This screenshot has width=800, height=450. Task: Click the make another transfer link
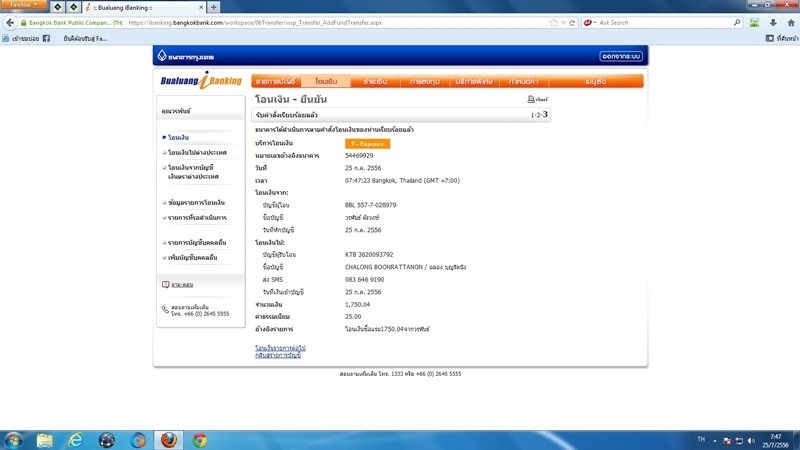coord(280,348)
